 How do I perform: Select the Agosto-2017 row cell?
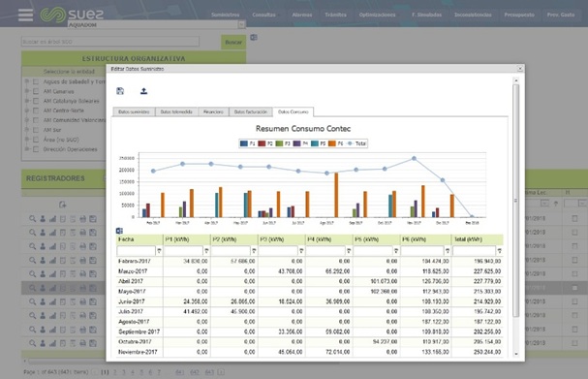pyautogui.click(x=134, y=322)
